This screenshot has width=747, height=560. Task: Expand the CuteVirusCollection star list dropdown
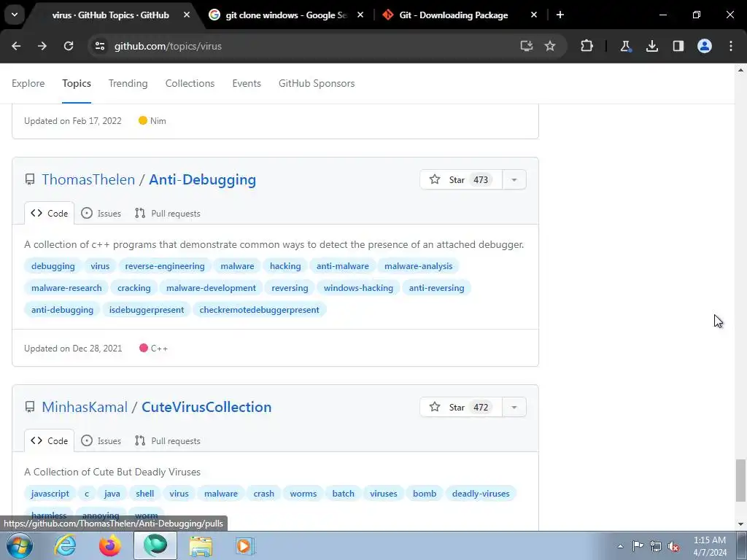coord(514,407)
